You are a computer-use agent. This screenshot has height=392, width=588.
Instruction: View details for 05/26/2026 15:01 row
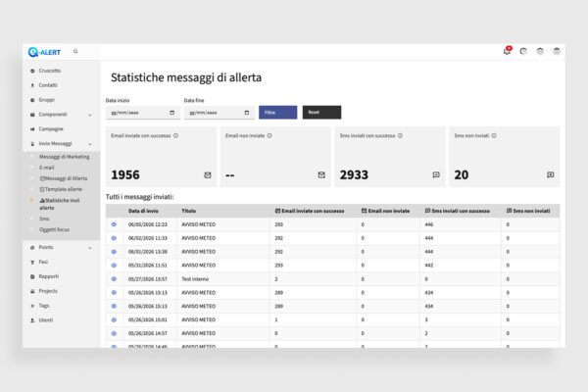(x=114, y=320)
